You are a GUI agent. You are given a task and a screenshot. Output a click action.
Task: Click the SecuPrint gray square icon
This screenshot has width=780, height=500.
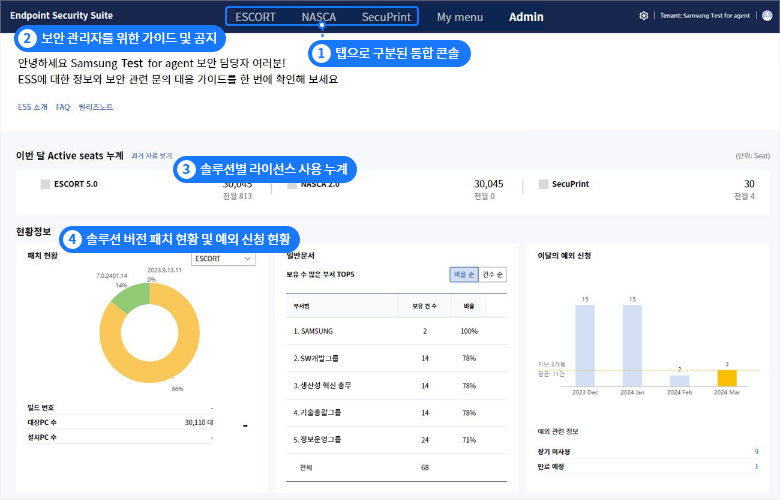[544, 184]
